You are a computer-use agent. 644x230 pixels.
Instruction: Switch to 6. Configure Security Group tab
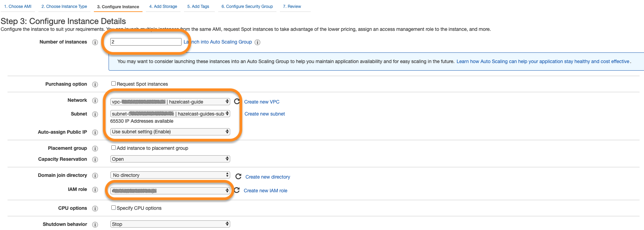tap(247, 7)
